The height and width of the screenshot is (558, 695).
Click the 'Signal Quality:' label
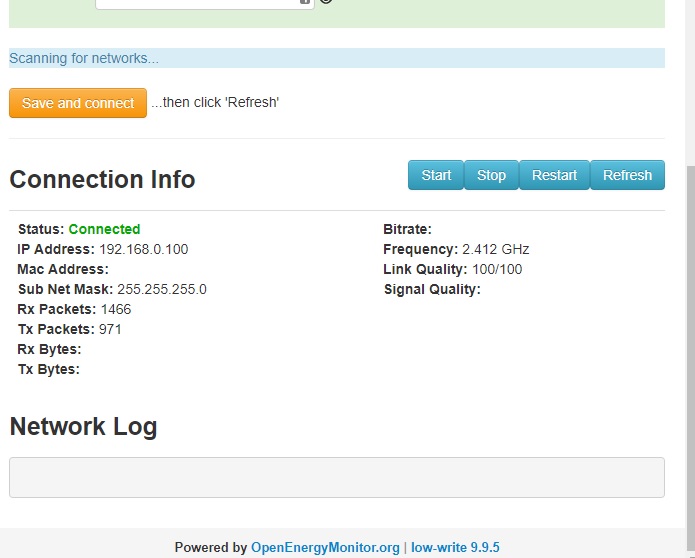(x=432, y=289)
